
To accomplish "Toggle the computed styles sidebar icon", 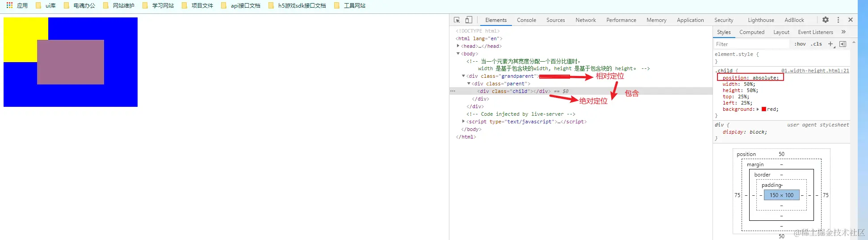I will click(843, 44).
